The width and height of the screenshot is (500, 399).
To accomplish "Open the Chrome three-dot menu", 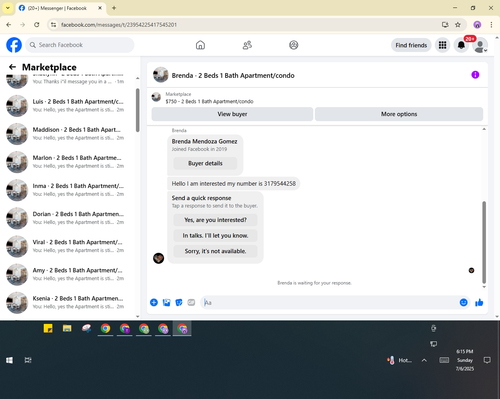I will 491,25.
